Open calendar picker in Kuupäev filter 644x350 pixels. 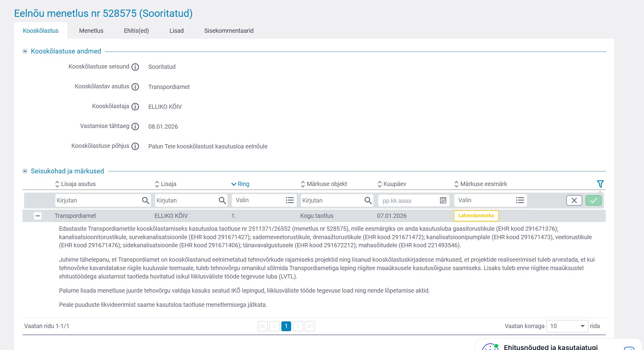(x=443, y=200)
